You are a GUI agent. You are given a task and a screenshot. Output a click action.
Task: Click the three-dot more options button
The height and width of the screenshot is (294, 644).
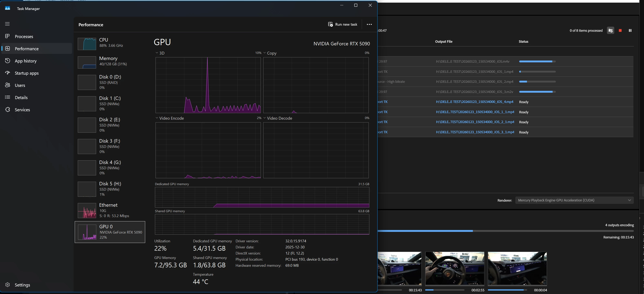[x=369, y=24]
